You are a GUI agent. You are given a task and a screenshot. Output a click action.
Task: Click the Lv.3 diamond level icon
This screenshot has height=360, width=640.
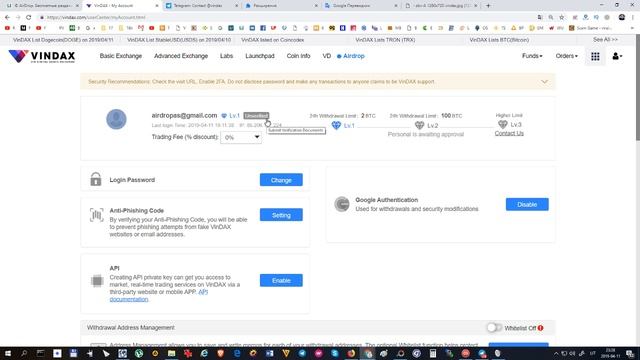(x=502, y=124)
